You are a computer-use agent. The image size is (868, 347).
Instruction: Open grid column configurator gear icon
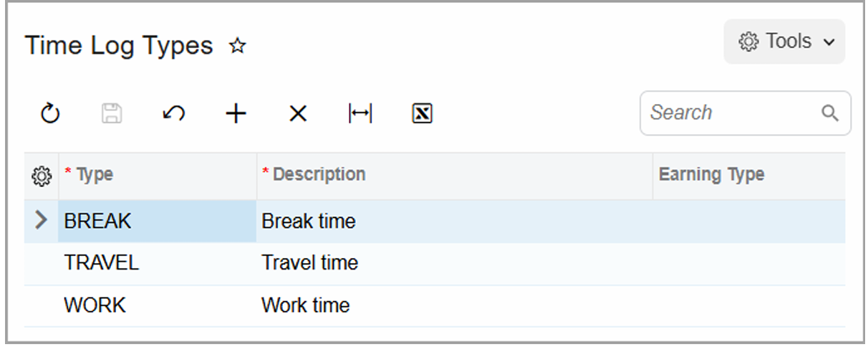[x=42, y=175]
